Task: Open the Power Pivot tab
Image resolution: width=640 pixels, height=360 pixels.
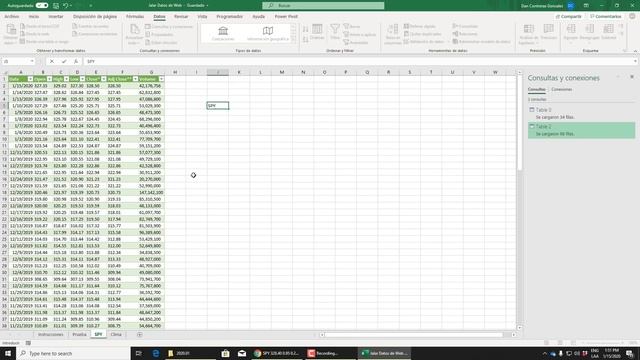Action: coord(286,16)
